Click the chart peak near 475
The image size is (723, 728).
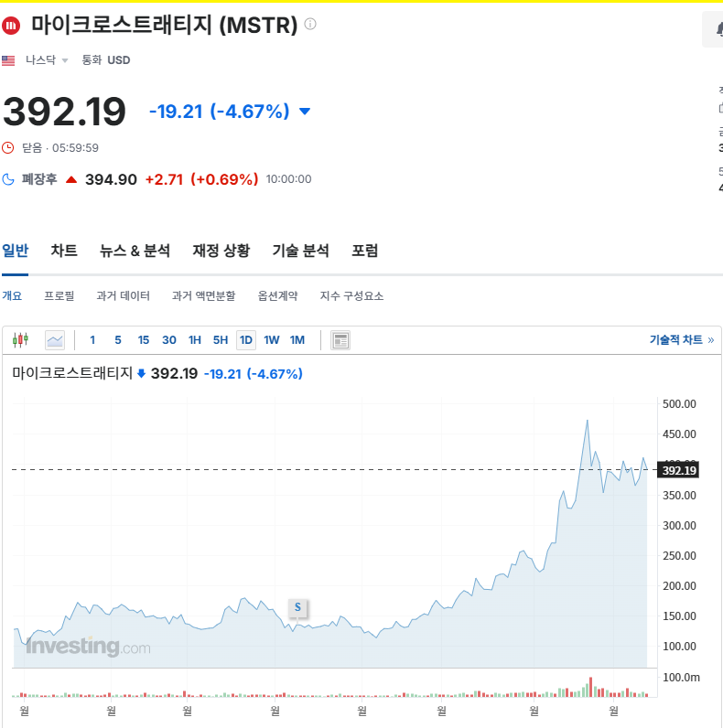pyautogui.click(x=588, y=421)
